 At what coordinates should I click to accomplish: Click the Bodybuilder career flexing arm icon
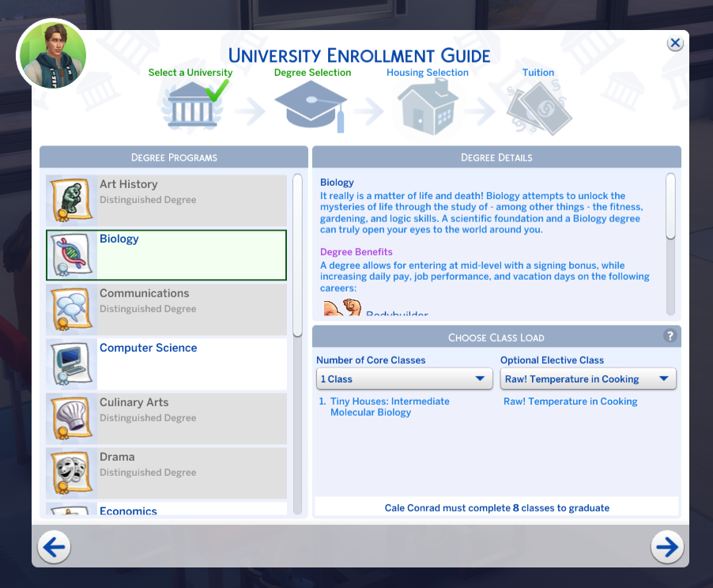(x=342, y=307)
